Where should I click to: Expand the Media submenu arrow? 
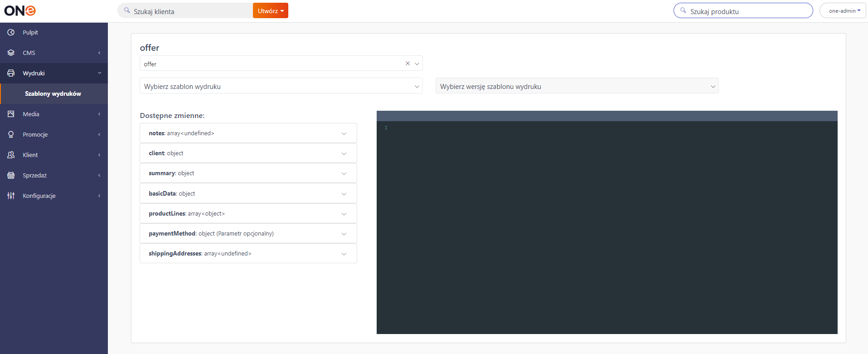pos(99,114)
